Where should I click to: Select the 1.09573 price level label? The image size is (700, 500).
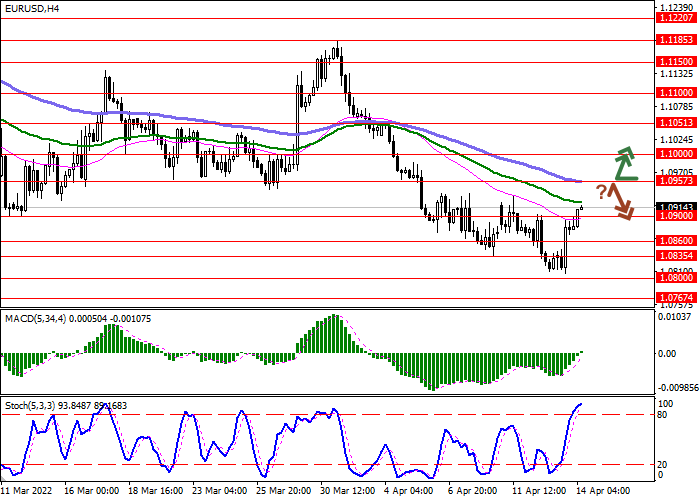pos(678,180)
